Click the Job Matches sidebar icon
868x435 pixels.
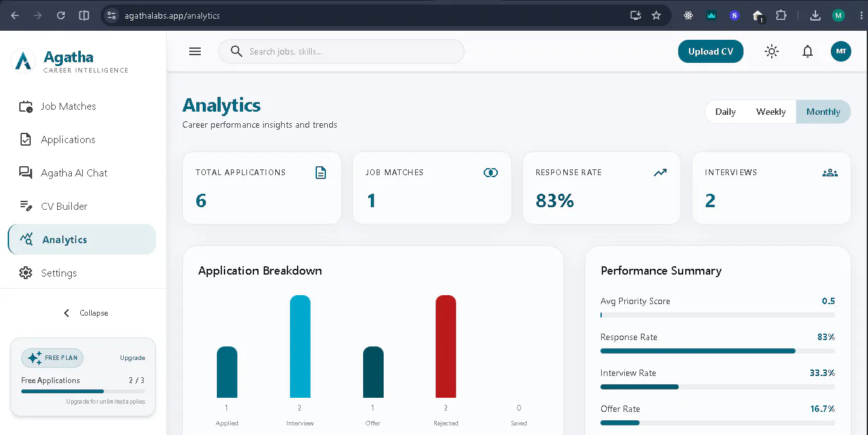pos(26,107)
